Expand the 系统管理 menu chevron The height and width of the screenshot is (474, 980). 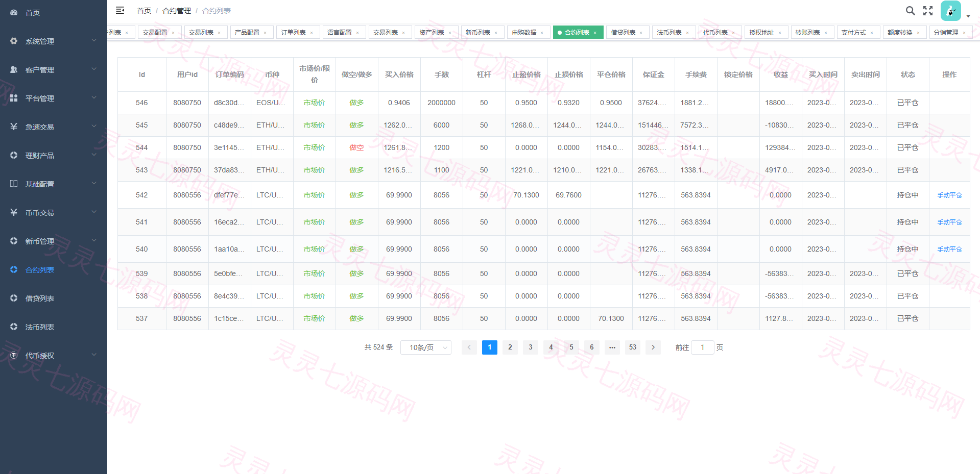94,40
